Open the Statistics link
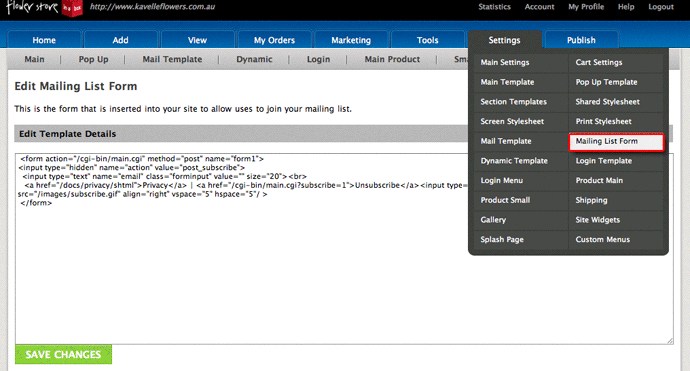Screen dimensions: 690x371 pyautogui.click(x=495, y=7)
